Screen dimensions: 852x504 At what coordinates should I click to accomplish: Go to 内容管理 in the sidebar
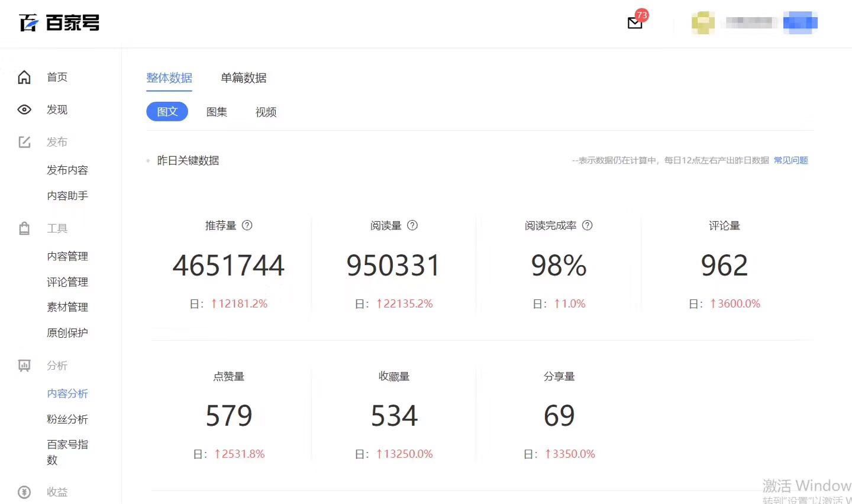click(x=67, y=256)
